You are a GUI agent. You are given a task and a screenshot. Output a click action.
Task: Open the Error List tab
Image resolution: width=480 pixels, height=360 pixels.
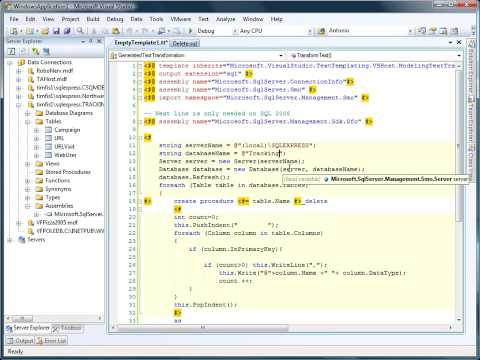[x=52, y=340]
